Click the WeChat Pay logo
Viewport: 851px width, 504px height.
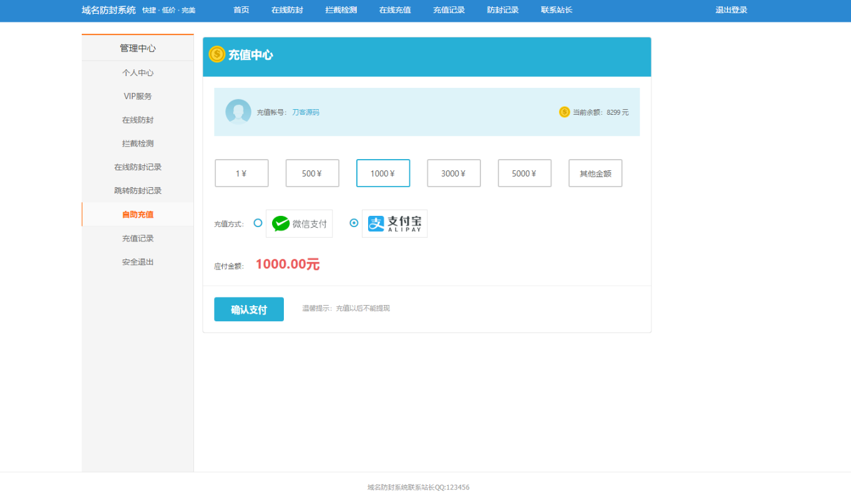click(x=299, y=223)
